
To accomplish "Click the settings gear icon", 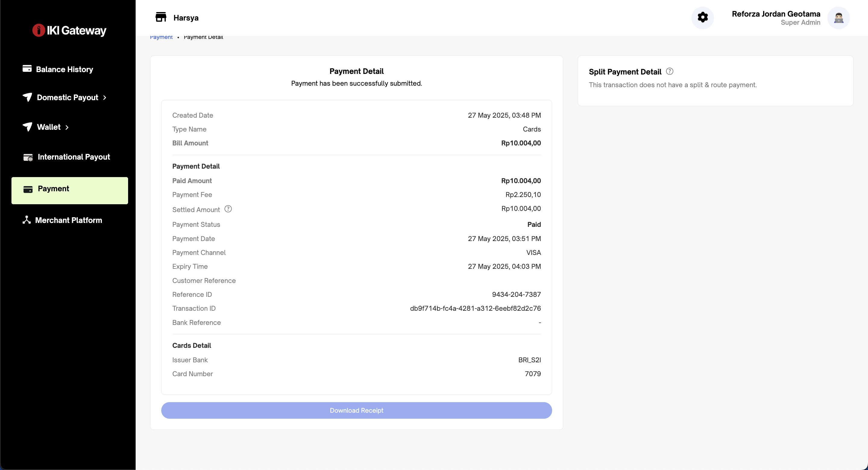I will click(x=703, y=17).
